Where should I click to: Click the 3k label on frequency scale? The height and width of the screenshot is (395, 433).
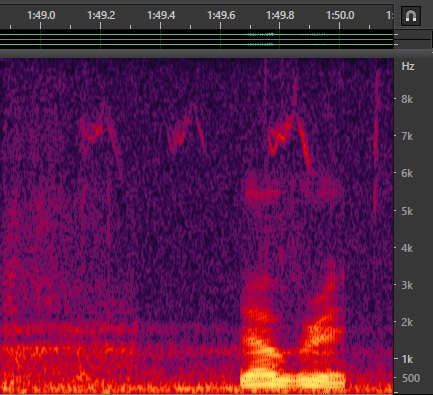point(407,285)
